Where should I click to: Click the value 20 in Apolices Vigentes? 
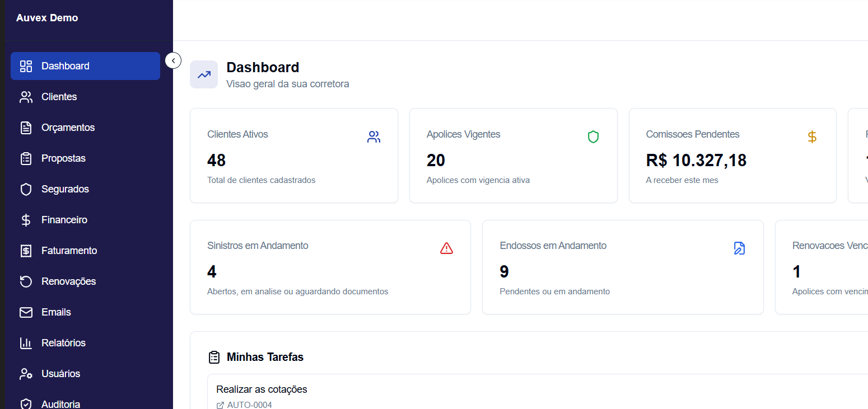[436, 161]
